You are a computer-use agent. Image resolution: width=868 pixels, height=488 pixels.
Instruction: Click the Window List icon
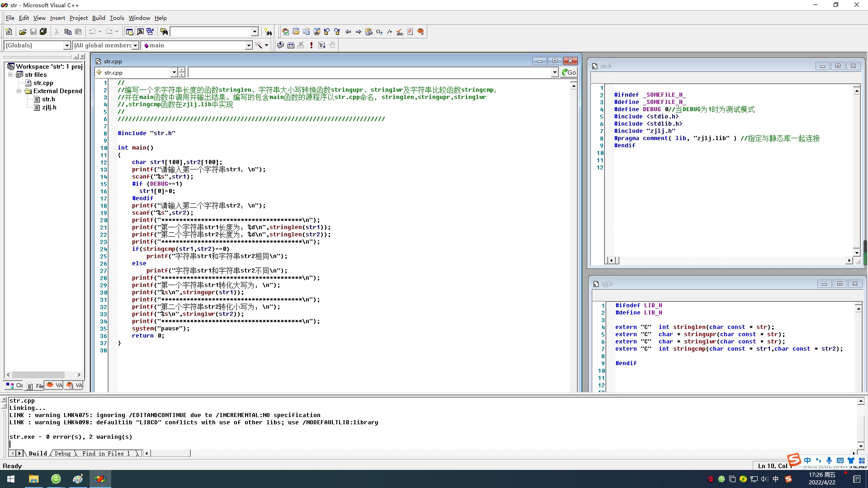pyautogui.click(x=150, y=32)
